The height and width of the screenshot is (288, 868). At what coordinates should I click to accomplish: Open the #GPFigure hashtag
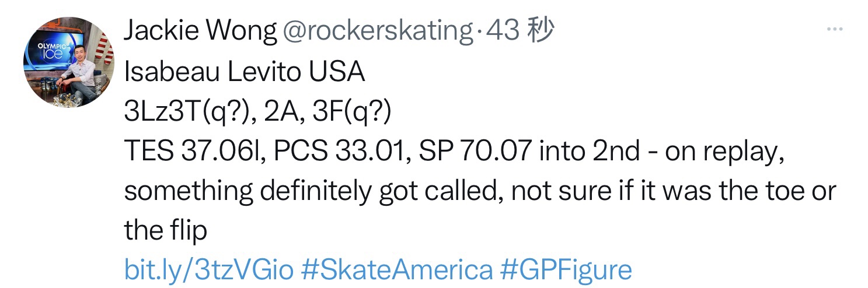(x=566, y=270)
